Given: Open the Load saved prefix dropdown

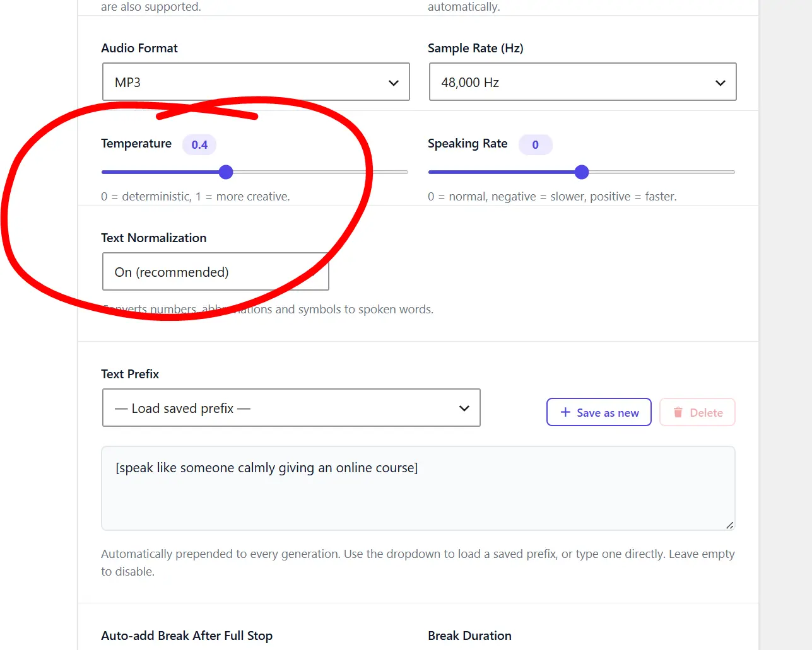Looking at the screenshot, I should (x=291, y=408).
